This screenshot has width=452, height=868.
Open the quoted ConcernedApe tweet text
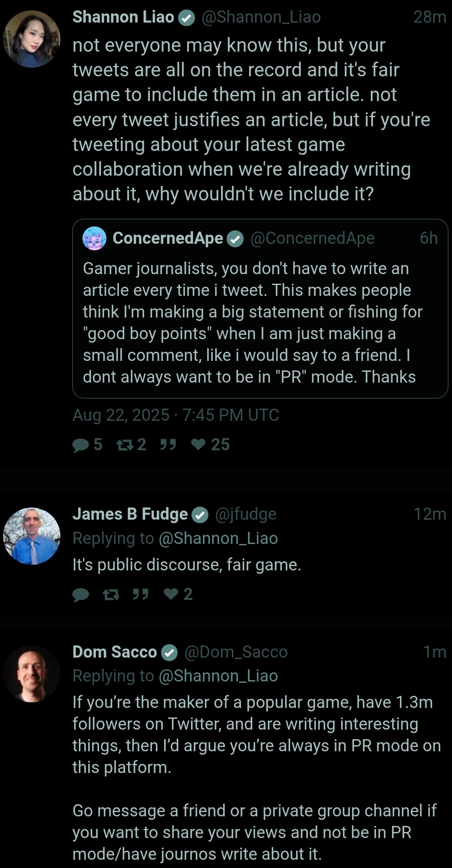[252, 322]
